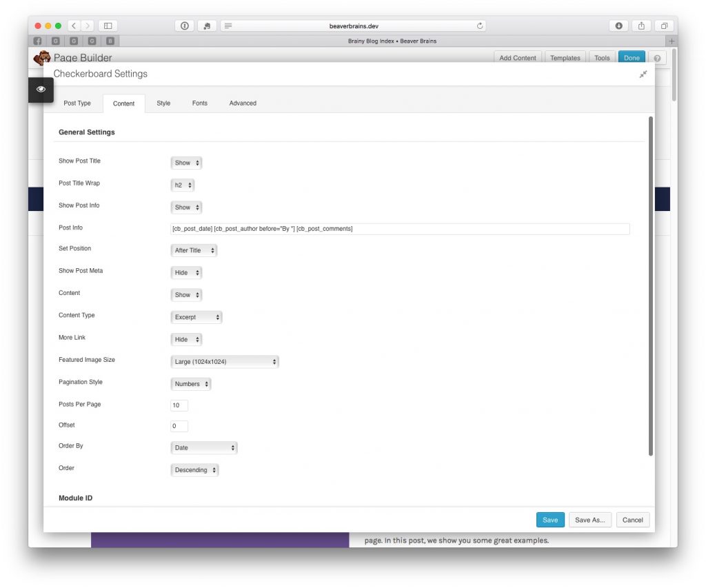Switch to the Advanced tab
The image size is (706, 588).
pyautogui.click(x=243, y=103)
